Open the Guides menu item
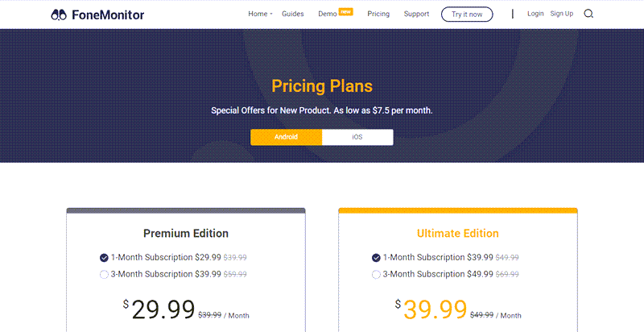 (x=293, y=14)
